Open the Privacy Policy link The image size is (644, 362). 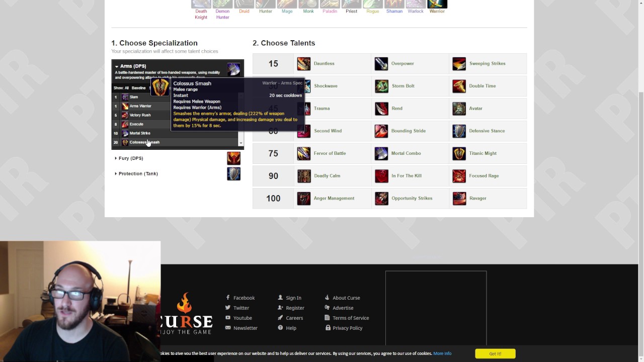(x=347, y=328)
